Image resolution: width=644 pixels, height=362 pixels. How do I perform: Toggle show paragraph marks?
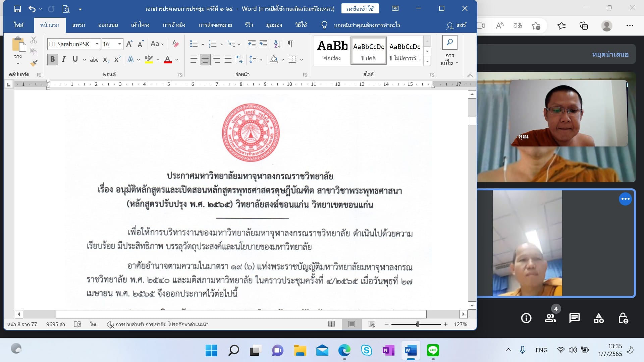290,44
